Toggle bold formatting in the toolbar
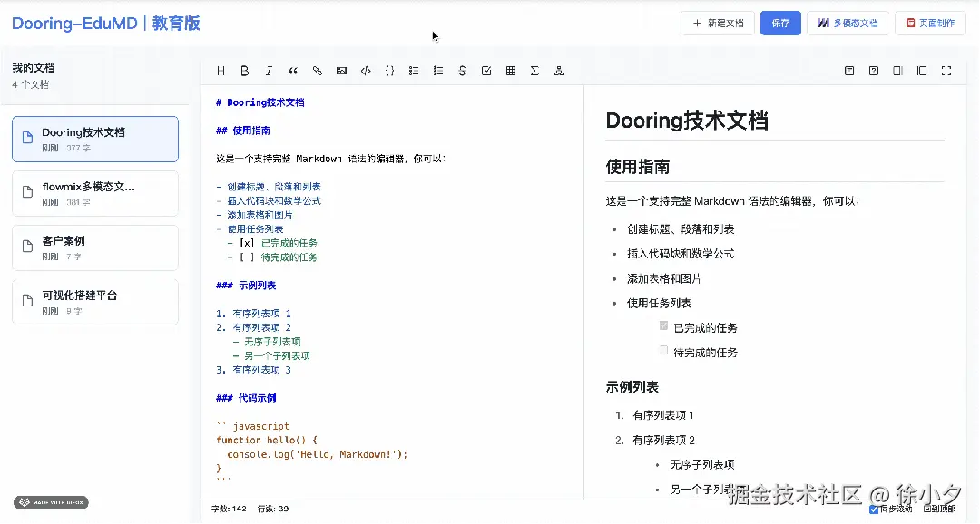 click(x=244, y=72)
